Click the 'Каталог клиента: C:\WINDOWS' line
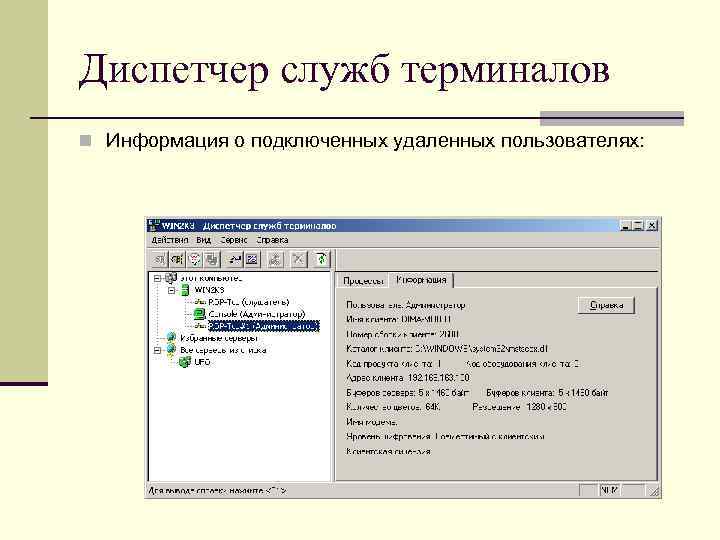The image size is (720, 540). [447, 349]
